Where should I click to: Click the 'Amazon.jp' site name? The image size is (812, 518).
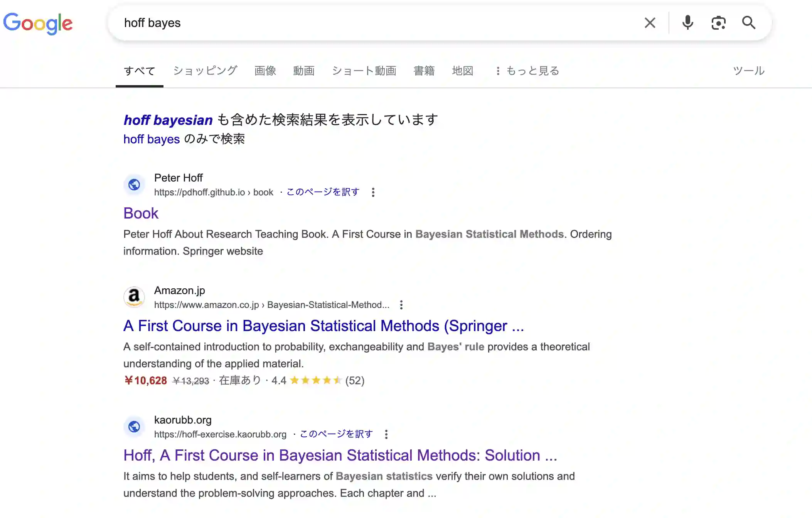pos(179,290)
